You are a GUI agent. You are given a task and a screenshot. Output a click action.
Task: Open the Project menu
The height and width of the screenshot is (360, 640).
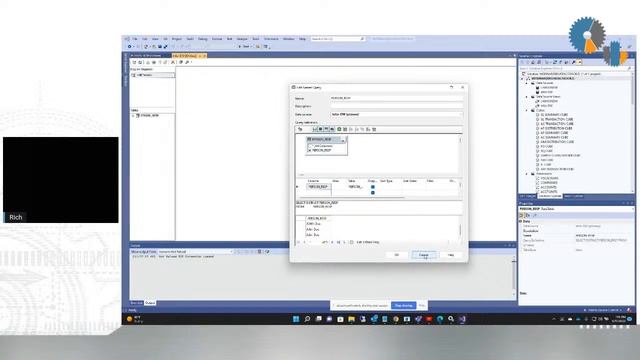177,39
